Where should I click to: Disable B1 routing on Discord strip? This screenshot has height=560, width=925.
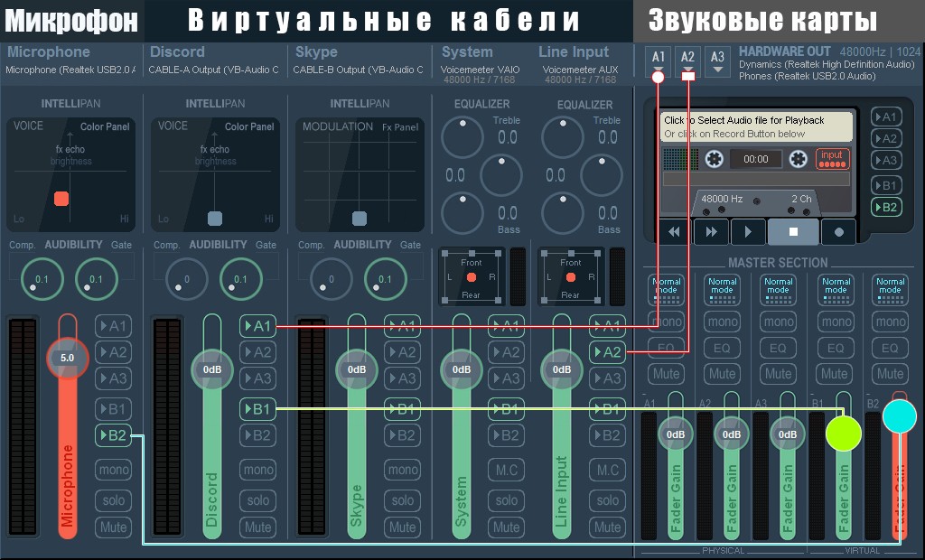pos(257,409)
